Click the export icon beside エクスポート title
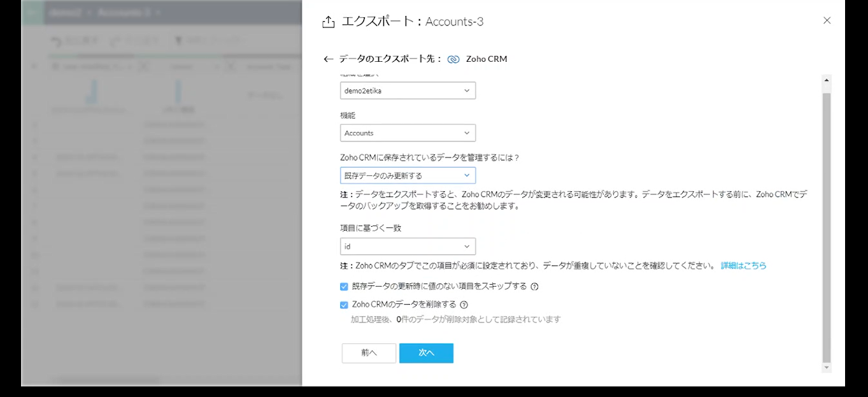 (x=328, y=22)
